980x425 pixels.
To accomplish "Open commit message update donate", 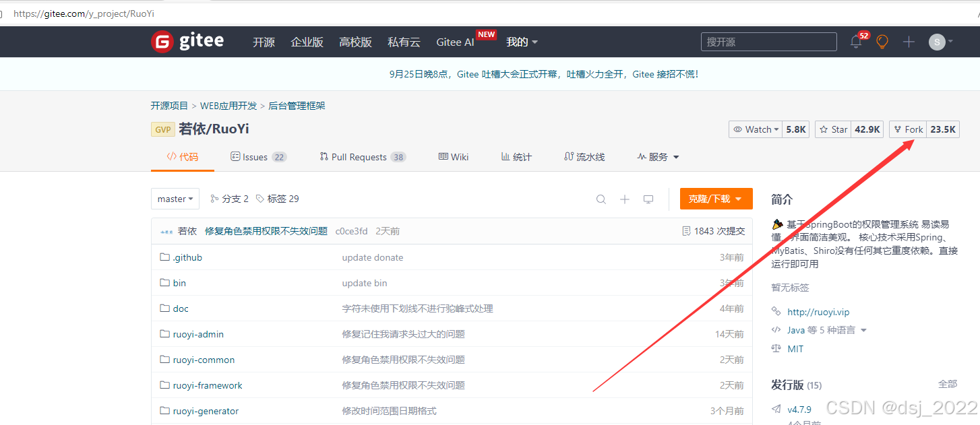I will [x=373, y=257].
